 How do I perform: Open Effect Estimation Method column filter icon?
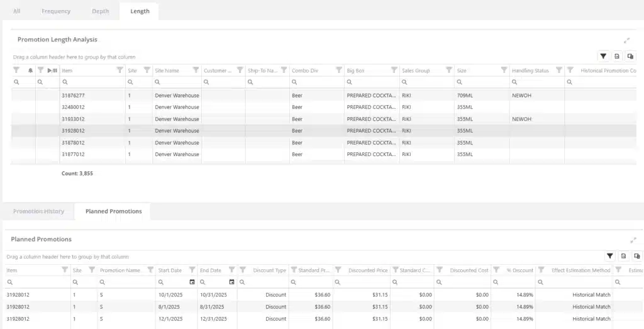(x=541, y=270)
